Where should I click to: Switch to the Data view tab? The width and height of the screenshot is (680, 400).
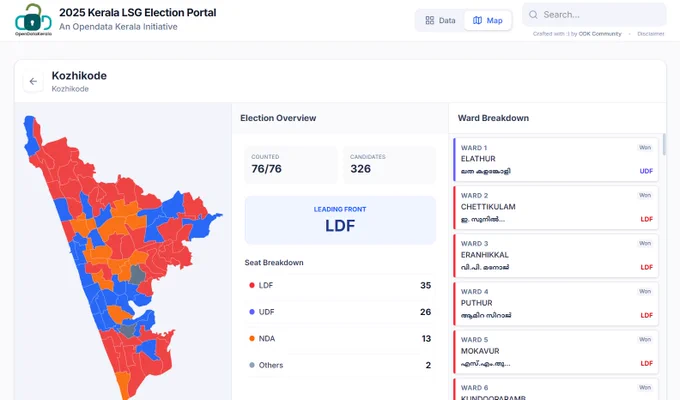[440, 20]
